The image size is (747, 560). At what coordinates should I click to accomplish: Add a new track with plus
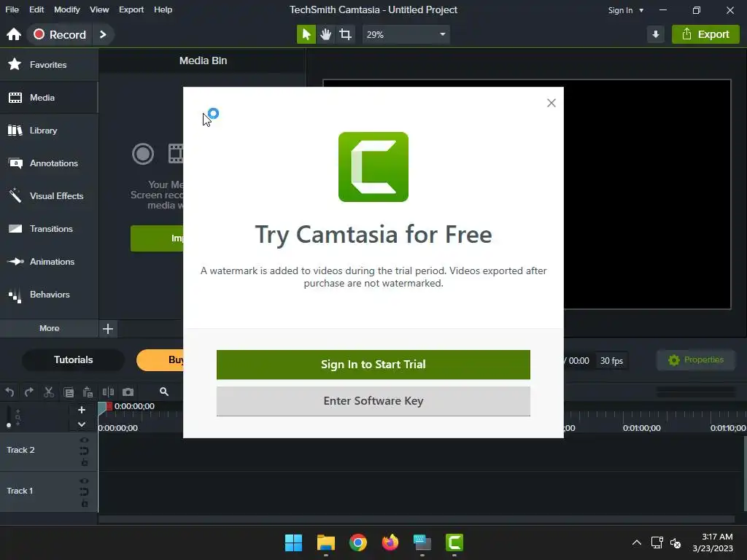point(82,410)
